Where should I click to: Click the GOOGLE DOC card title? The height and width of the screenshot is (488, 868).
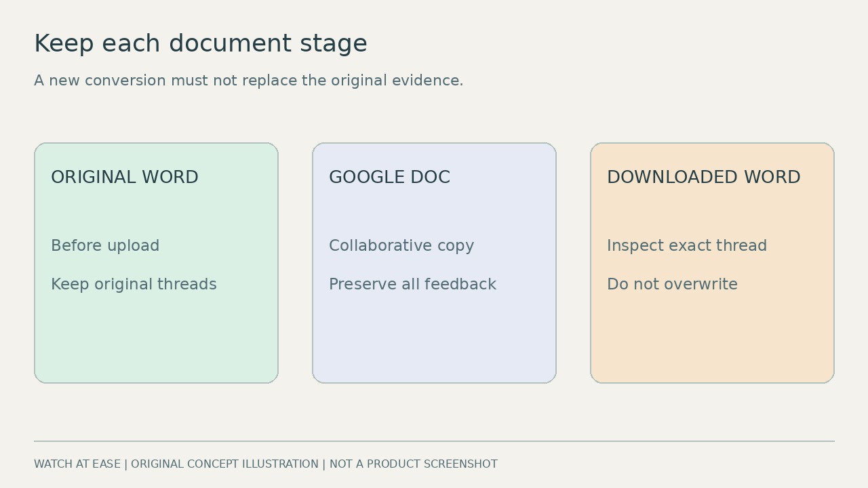pos(389,178)
